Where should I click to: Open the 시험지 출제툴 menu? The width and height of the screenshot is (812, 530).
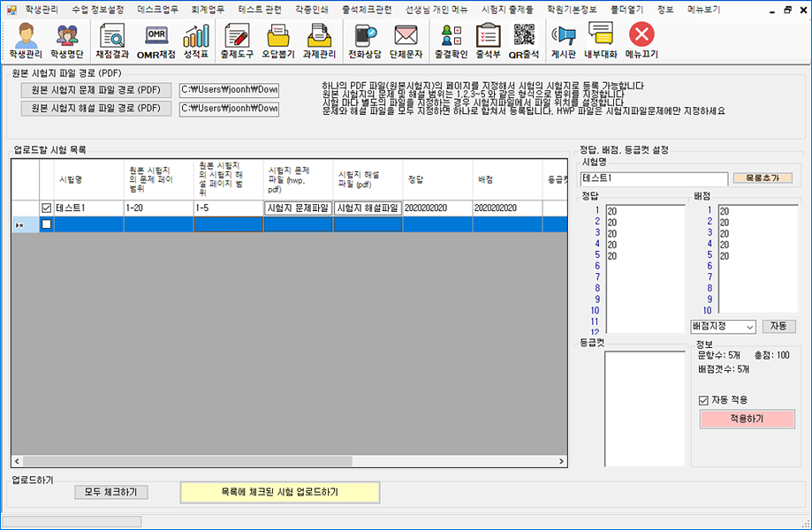click(x=507, y=10)
